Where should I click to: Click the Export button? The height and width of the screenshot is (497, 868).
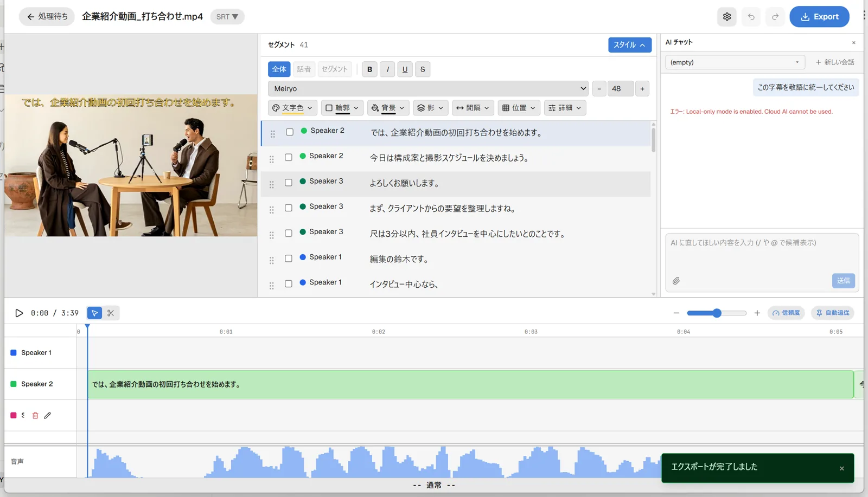(819, 17)
